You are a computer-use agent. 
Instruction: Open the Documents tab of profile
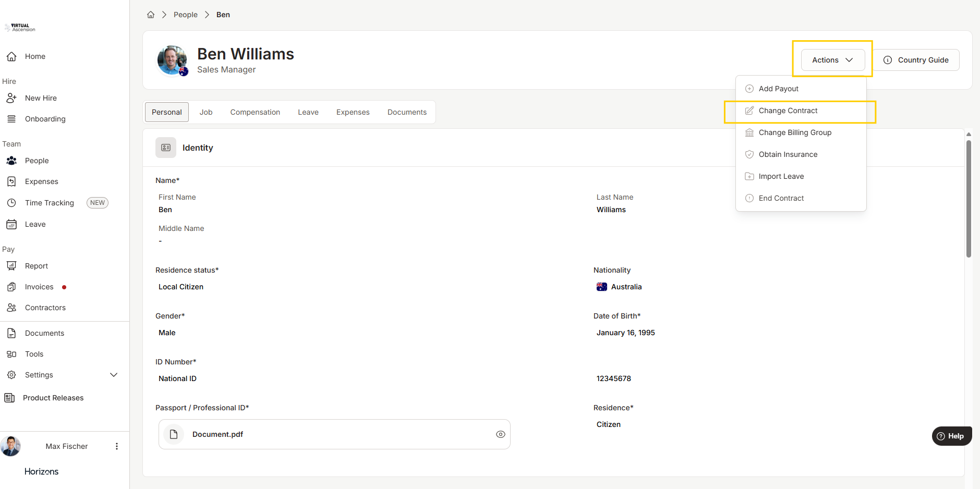point(407,112)
